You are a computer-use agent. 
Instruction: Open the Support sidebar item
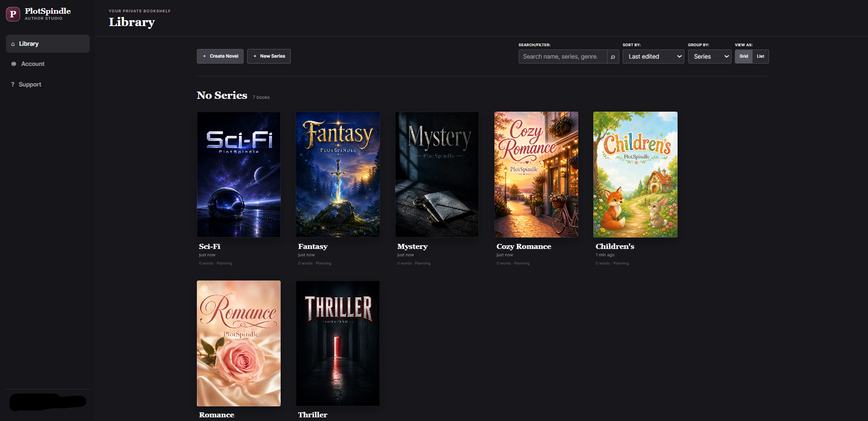(x=48, y=85)
